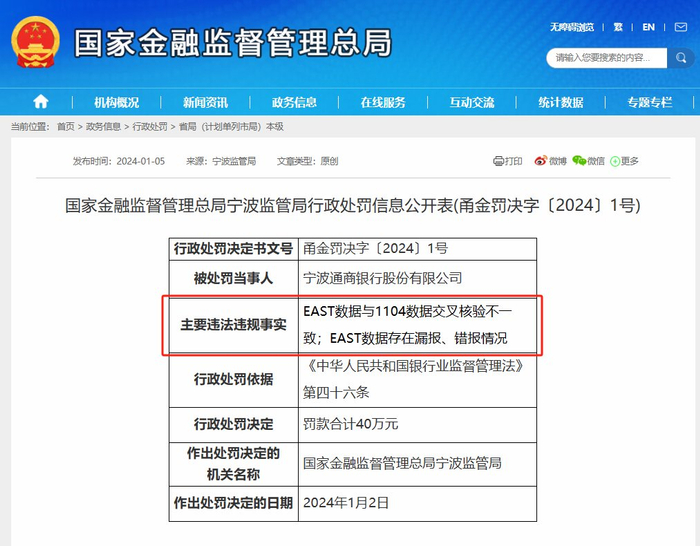Click breadcrumb link 行政处罚
700x546 pixels.
(x=150, y=127)
